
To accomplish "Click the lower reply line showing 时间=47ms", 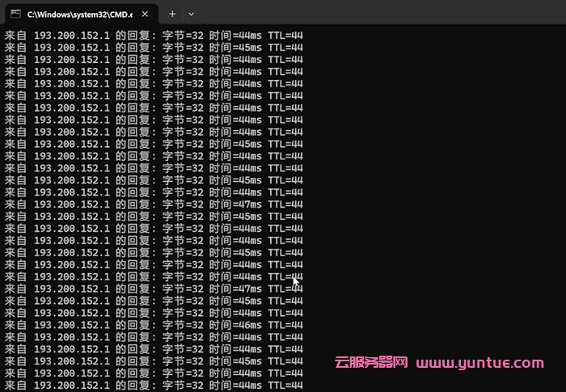I will click(x=154, y=289).
